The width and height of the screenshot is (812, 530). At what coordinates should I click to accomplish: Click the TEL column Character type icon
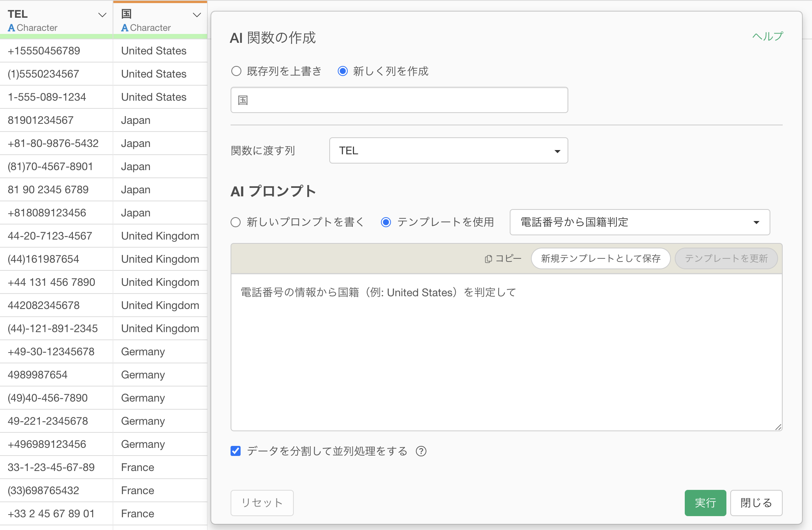[x=12, y=28]
